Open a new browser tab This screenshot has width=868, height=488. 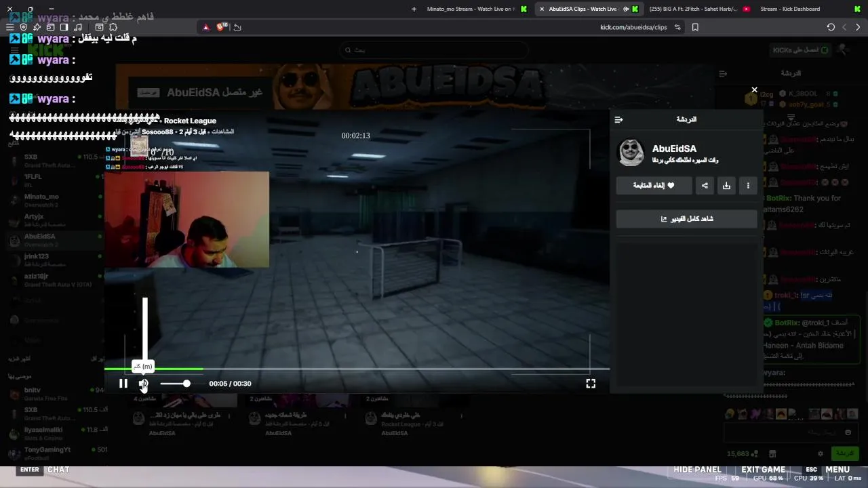(414, 9)
